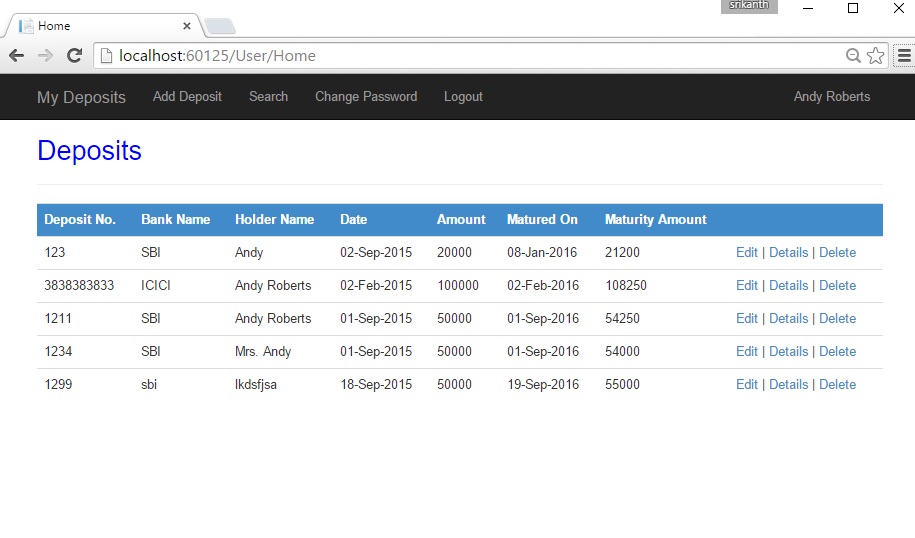Maximize the browser window
The height and width of the screenshot is (538, 915).
tap(853, 8)
